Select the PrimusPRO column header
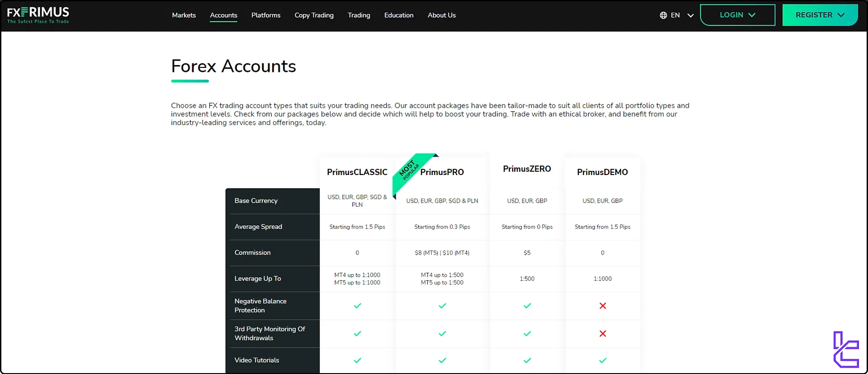This screenshot has width=868, height=374. [x=442, y=172]
